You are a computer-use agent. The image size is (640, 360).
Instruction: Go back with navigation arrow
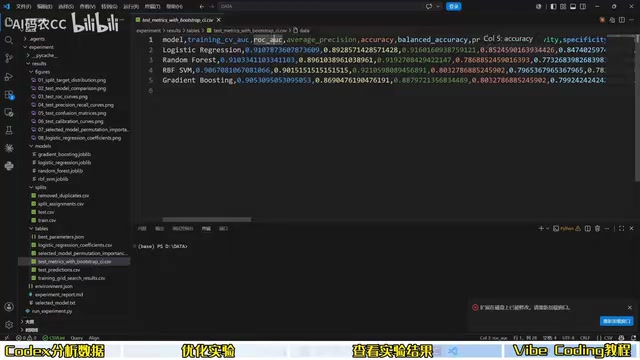tap(202, 7)
